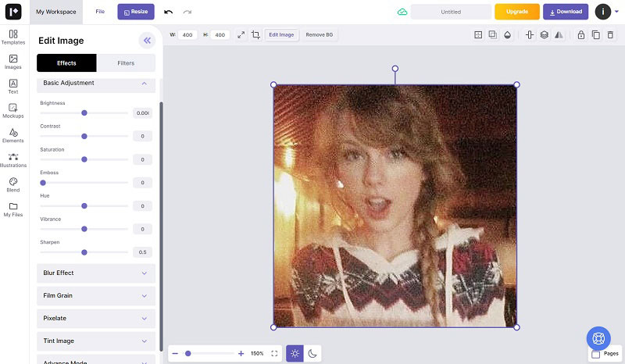This screenshot has height=364, width=625.
Task: Open the Blend panel
Action: 13,185
